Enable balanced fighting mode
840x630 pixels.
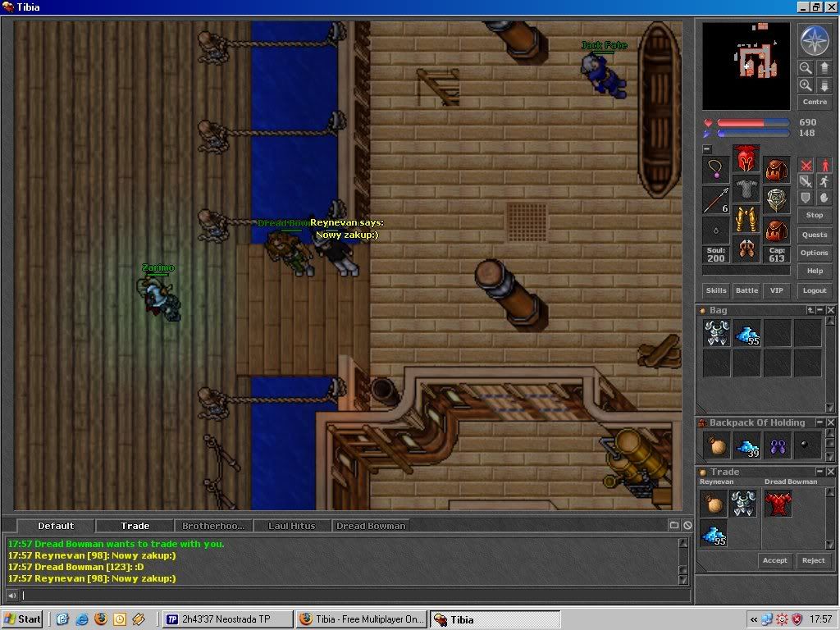[806, 181]
